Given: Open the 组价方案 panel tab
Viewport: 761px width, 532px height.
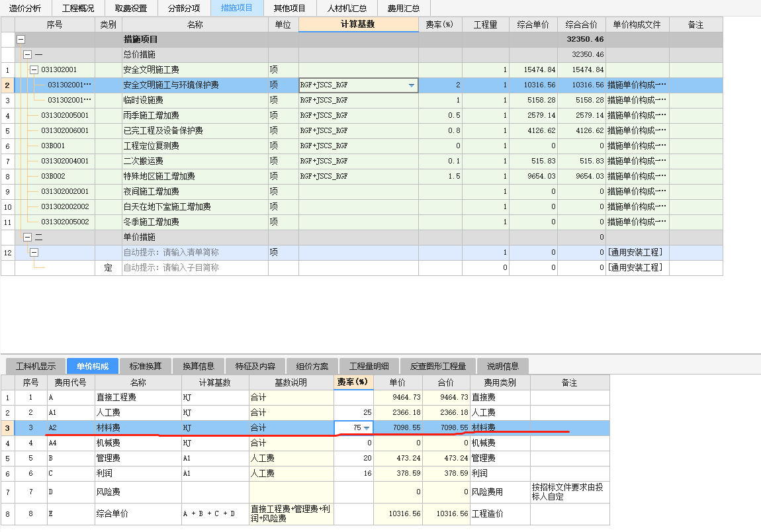Looking at the screenshot, I should [312, 366].
